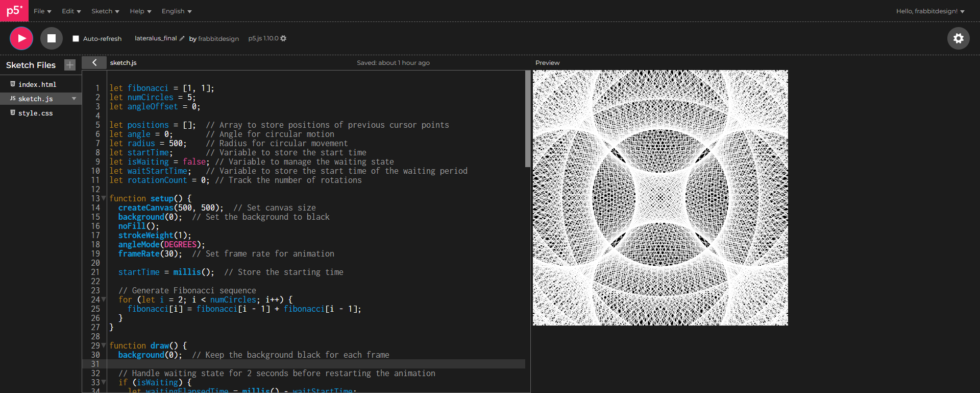The height and width of the screenshot is (393, 980).
Task: Collapse the sketch files sidebar
Action: [94, 62]
